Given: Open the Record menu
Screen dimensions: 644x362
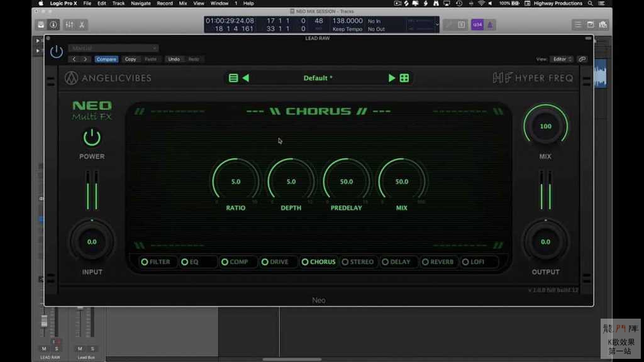Looking at the screenshot, I should point(165,3).
